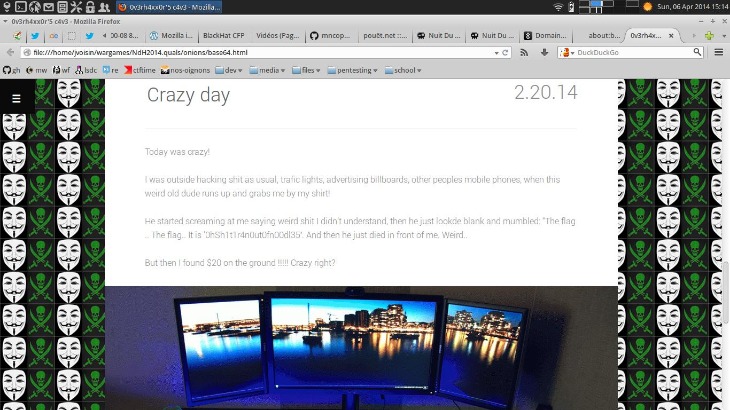Open the new tab plus button
The width and height of the screenshot is (730, 410).
(709, 36)
